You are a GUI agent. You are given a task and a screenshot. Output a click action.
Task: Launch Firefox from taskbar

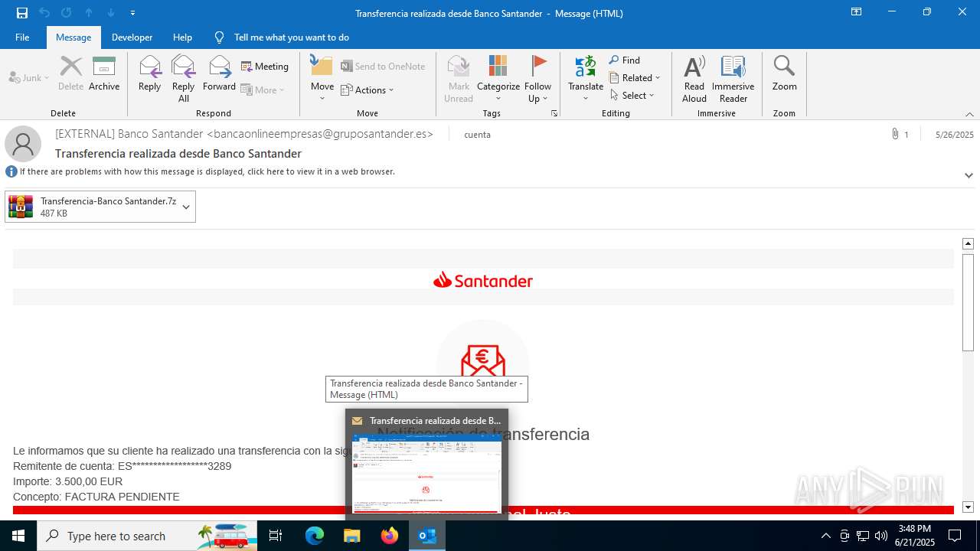390,536
